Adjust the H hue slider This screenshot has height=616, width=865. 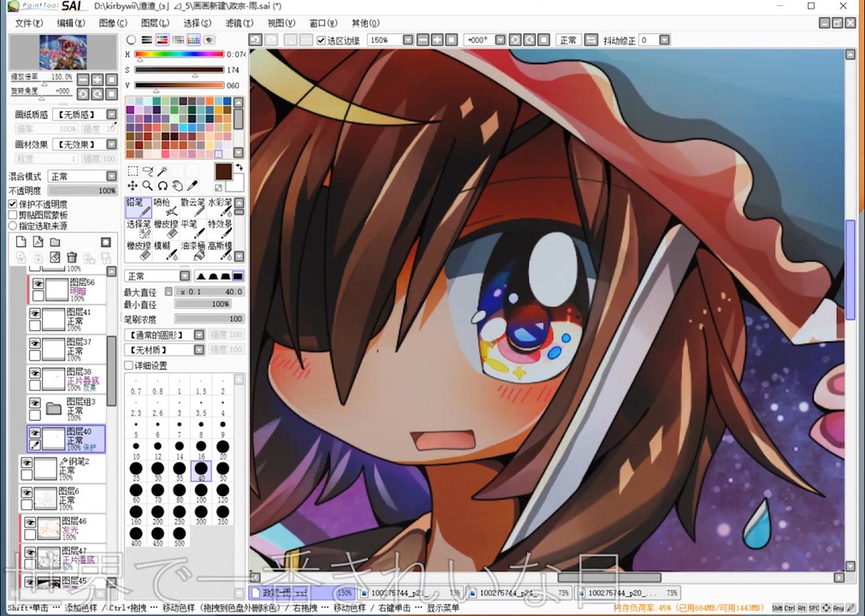pyautogui.click(x=180, y=54)
